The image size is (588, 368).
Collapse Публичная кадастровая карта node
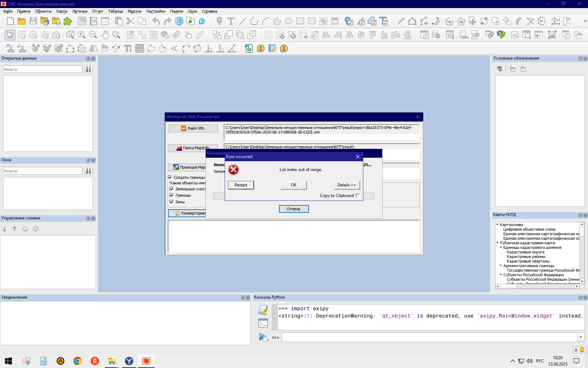(497, 243)
